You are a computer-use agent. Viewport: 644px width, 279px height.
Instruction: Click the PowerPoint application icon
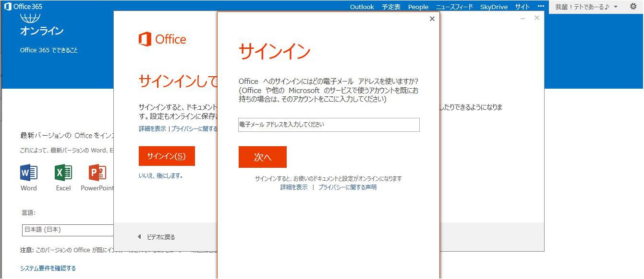coord(97,173)
